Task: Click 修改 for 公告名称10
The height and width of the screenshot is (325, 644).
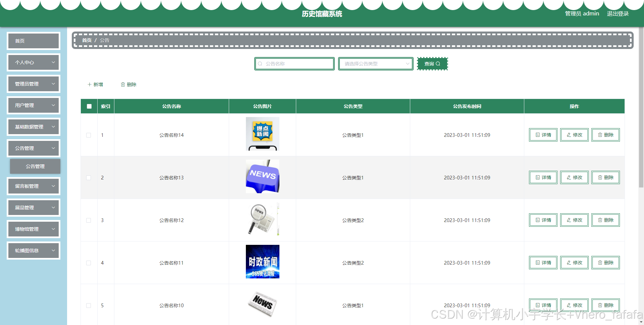Action: [x=574, y=305]
